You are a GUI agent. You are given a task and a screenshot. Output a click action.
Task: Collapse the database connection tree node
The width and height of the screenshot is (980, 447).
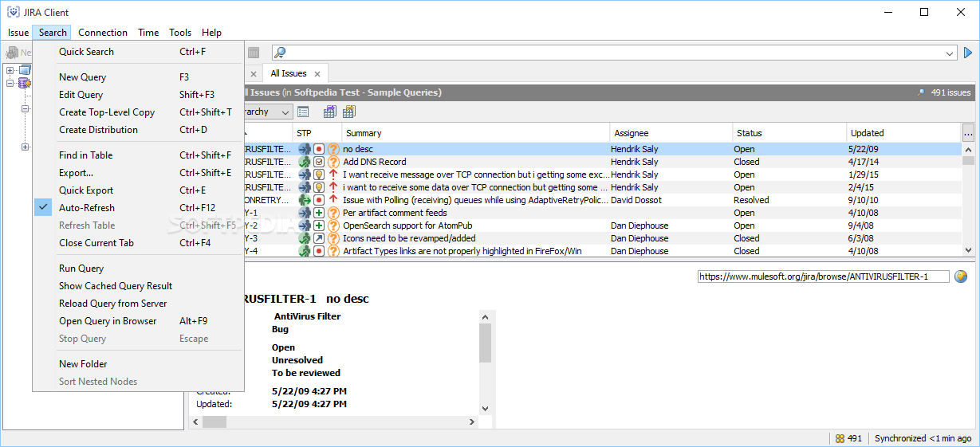pos(10,83)
